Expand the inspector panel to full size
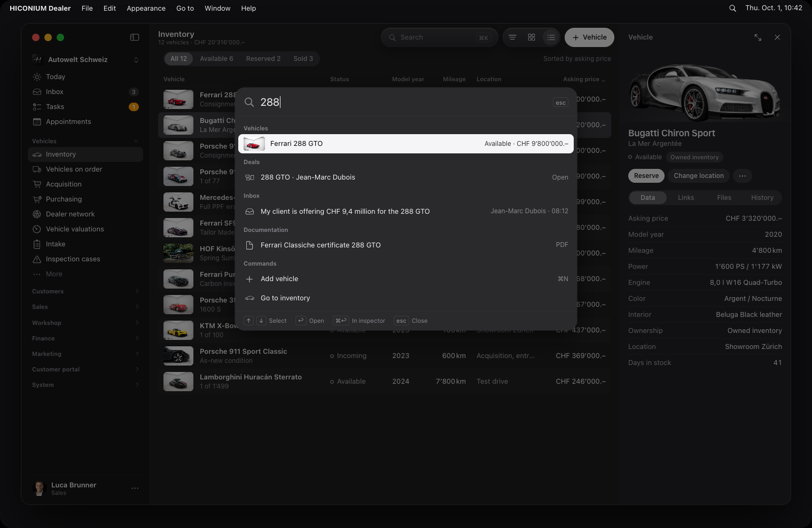Image resolution: width=812 pixels, height=528 pixels. tap(758, 37)
